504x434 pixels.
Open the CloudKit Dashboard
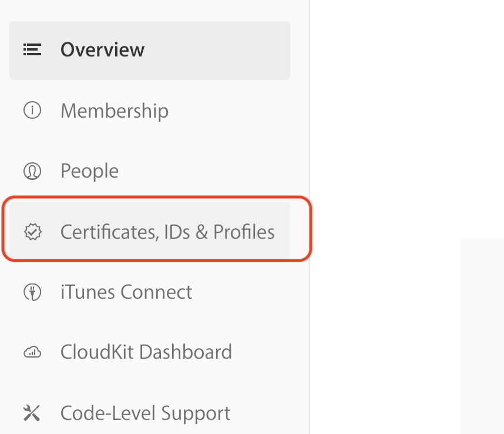(146, 352)
